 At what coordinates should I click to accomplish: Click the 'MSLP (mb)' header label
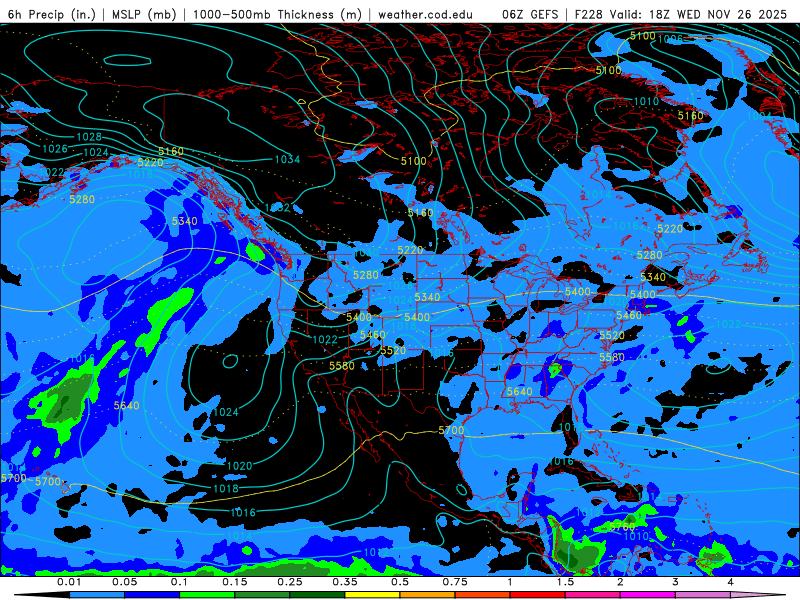143,14
